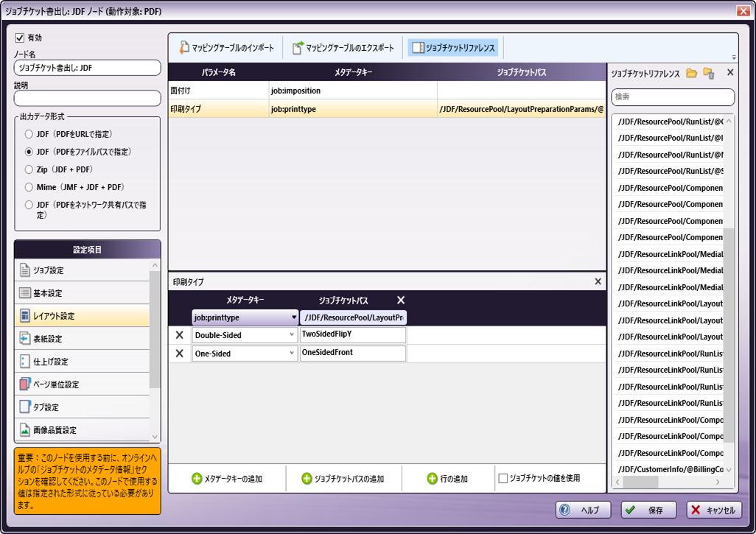
Task: Click the job:imposition metadata key cell
Action: (354, 90)
